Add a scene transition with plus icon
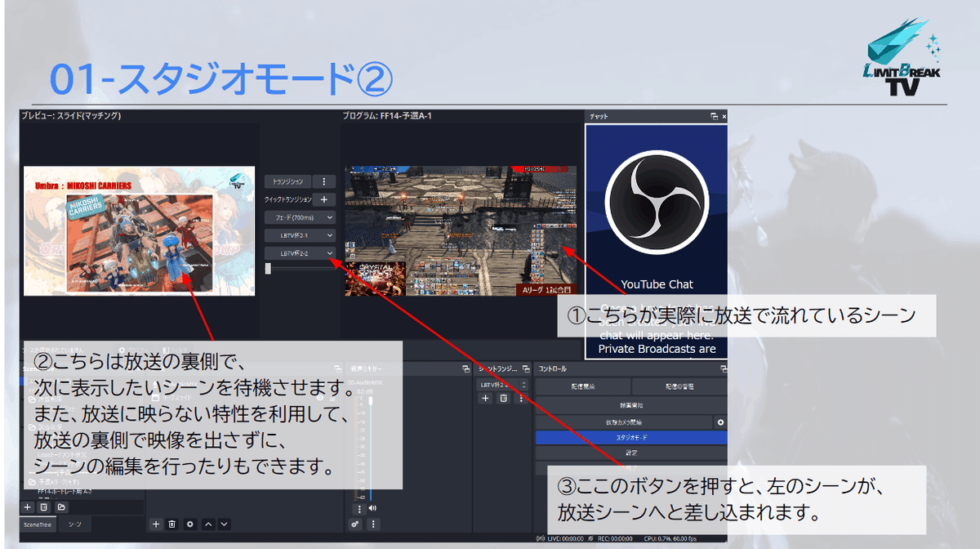Image resolution: width=980 pixels, height=549 pixels. click(485, 398)
